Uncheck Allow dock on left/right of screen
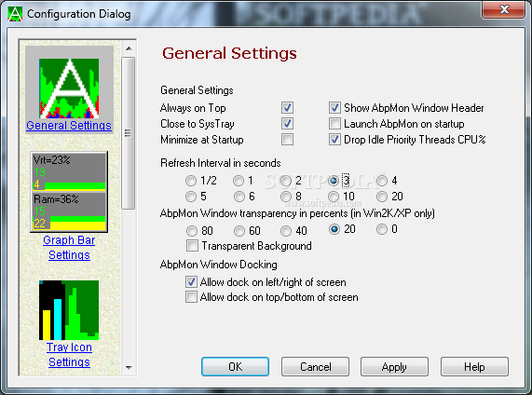 [191, 281]
